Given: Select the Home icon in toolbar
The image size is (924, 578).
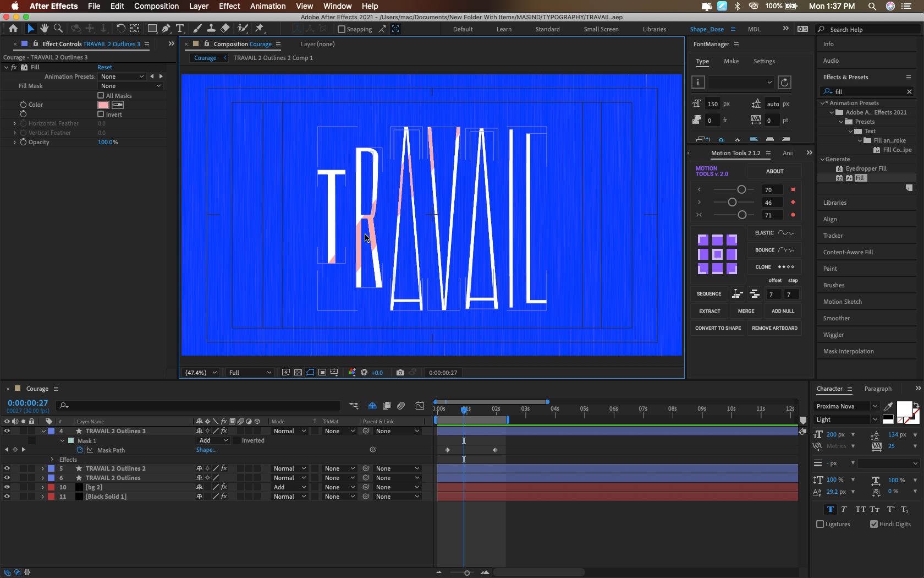Looking at the screenshot, I should 13,29.
